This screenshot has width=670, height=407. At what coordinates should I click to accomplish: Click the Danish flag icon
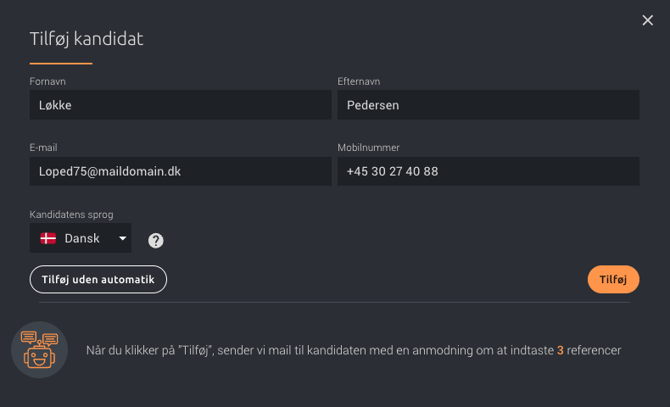click(x=48, y=238)
